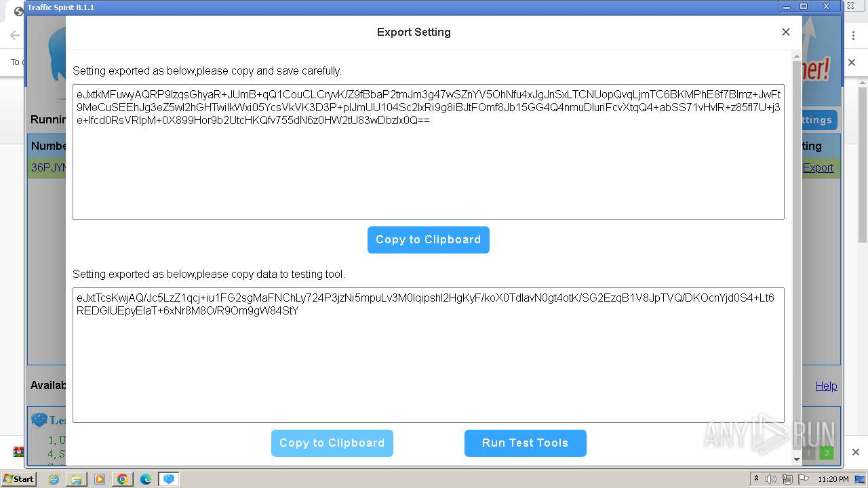The height and width of the screenshot is (488, 868).
Task: Click in the first exported setting text area
Action: [x=428, y=152]
